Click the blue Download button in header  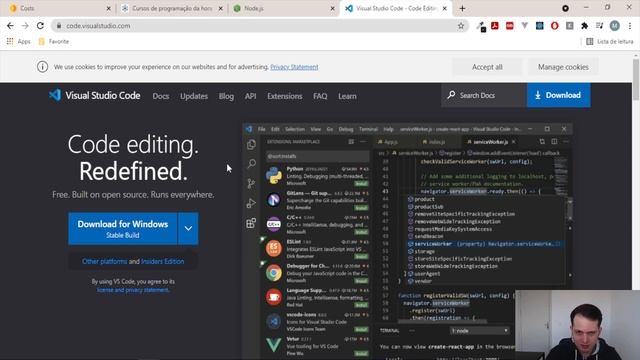point(558,95)
